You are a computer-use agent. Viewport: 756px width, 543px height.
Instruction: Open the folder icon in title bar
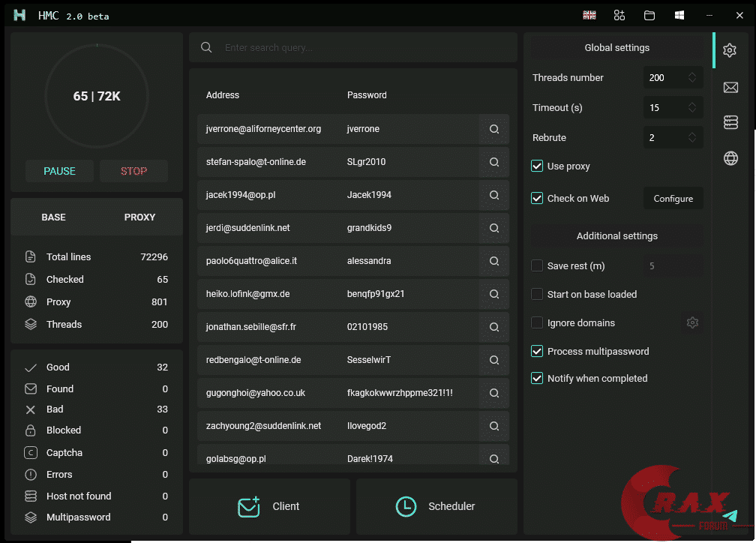click(x=649, y=15)
